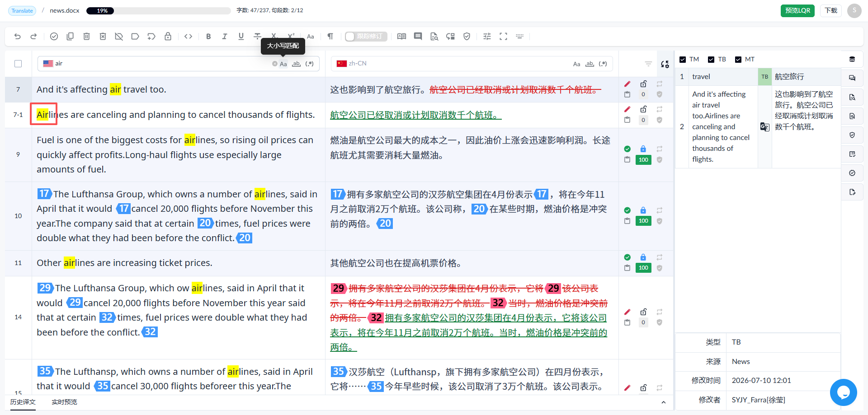Undo the last edit
Viewport: 868px width, 415px height.
point(18,37)
